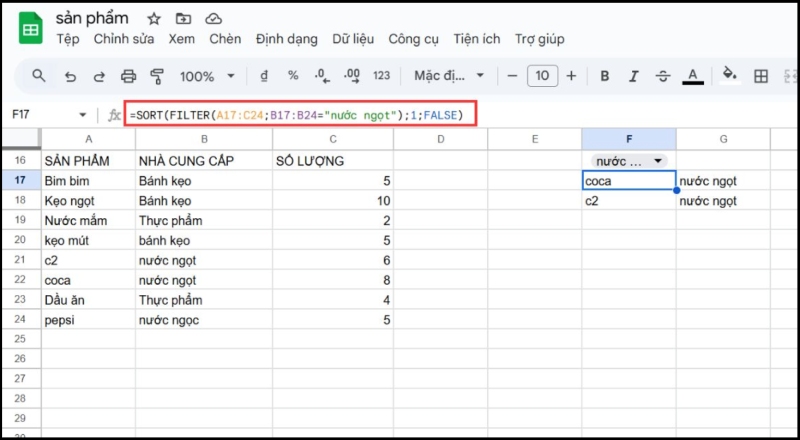This screenshot has width=800, height=440.
Task: Click the document title sản phẩm
Action: 92,18
